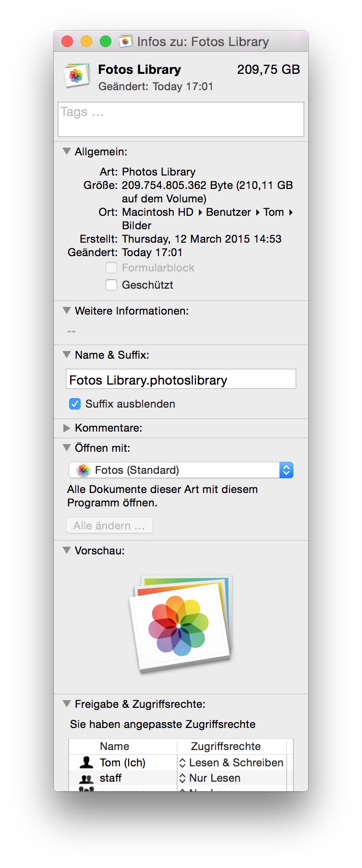Click the Tom (Ich) user icon

point(86,762)
